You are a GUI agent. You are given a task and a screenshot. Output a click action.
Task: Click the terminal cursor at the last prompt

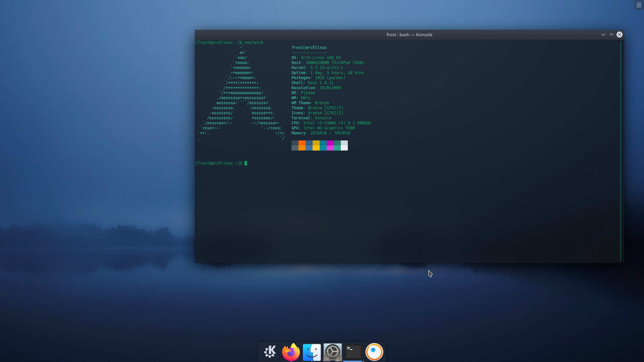coord(246,163)
